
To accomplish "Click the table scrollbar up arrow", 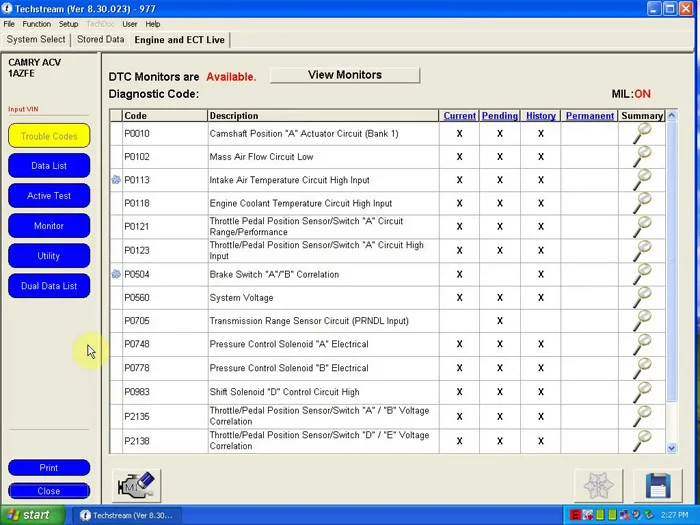I will click(x=671, y=116).
